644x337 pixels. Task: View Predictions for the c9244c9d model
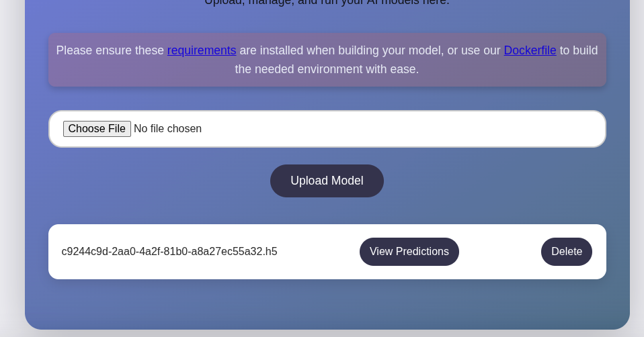409,252
